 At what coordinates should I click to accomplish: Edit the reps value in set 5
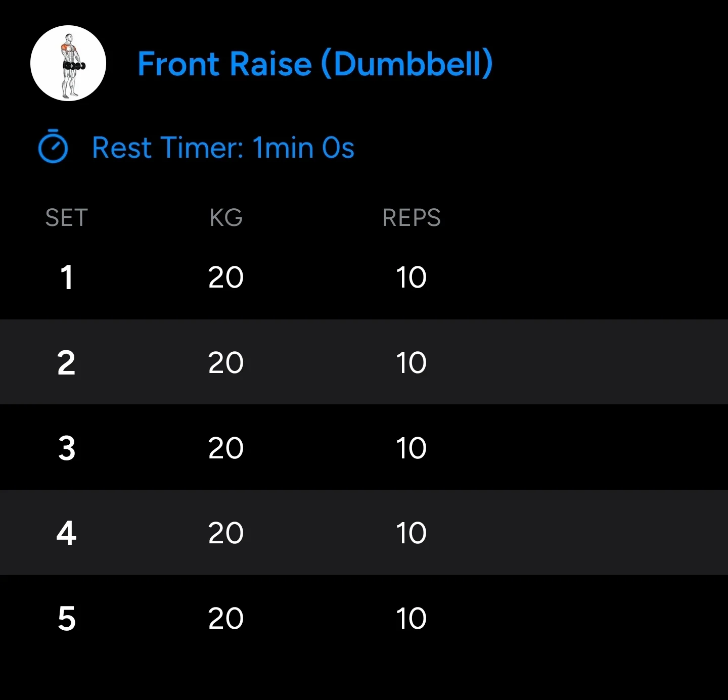(412, 619)
